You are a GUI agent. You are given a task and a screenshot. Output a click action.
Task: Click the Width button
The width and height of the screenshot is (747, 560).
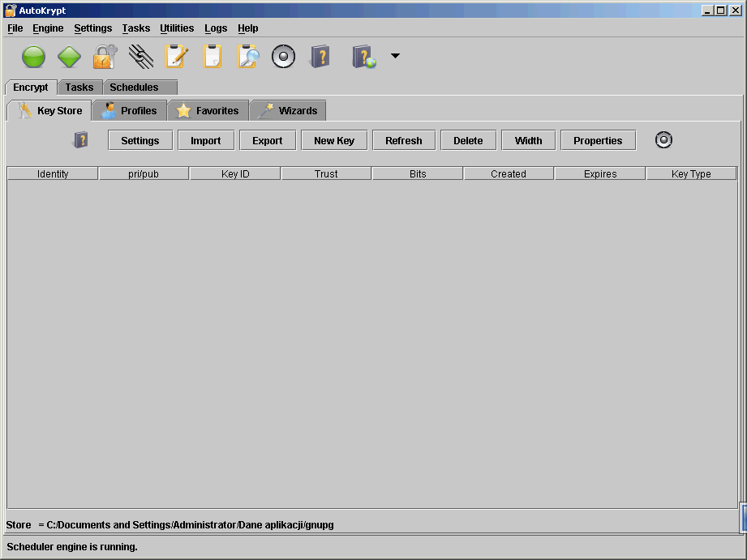tap(528, 140)
